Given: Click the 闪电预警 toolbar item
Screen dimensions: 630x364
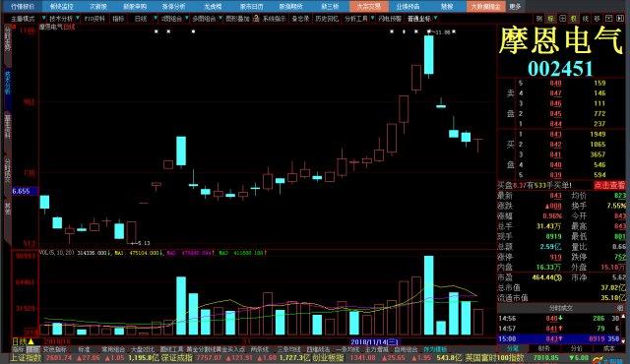Looking at the screenshot, I should (x=390, y=19).
